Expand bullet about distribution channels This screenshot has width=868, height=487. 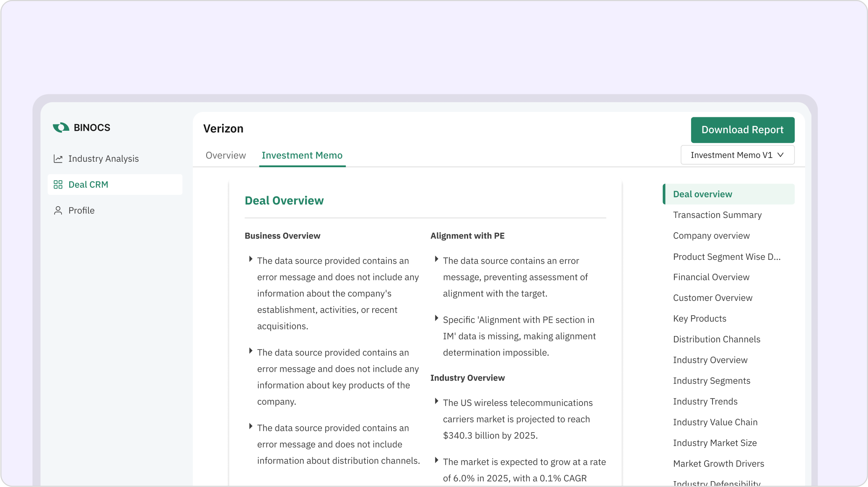[x=251, y=427]
